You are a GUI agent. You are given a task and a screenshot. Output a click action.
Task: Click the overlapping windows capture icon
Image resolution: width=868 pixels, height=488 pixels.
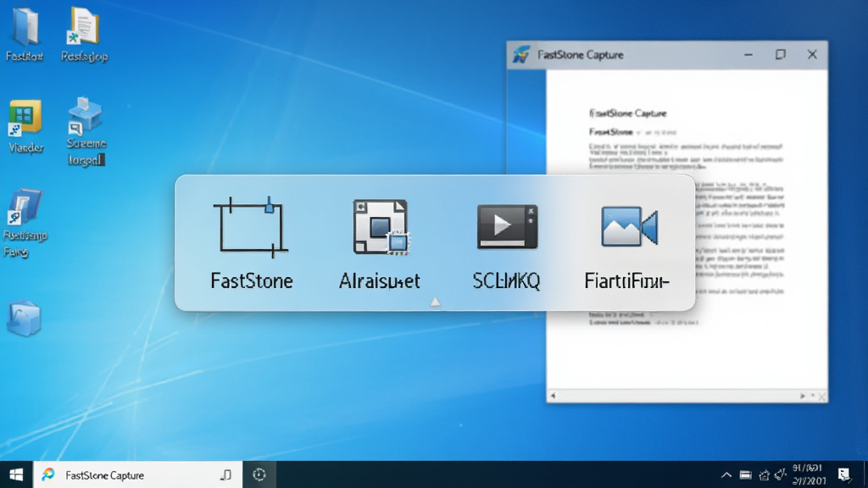click(381, 227)
